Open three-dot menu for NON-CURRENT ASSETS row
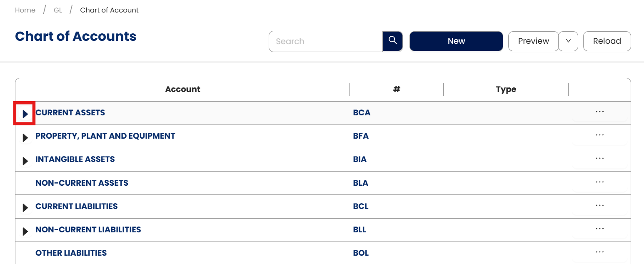This screenshot has width=644, height=264. pyautogui.click(x=599, y=182)
